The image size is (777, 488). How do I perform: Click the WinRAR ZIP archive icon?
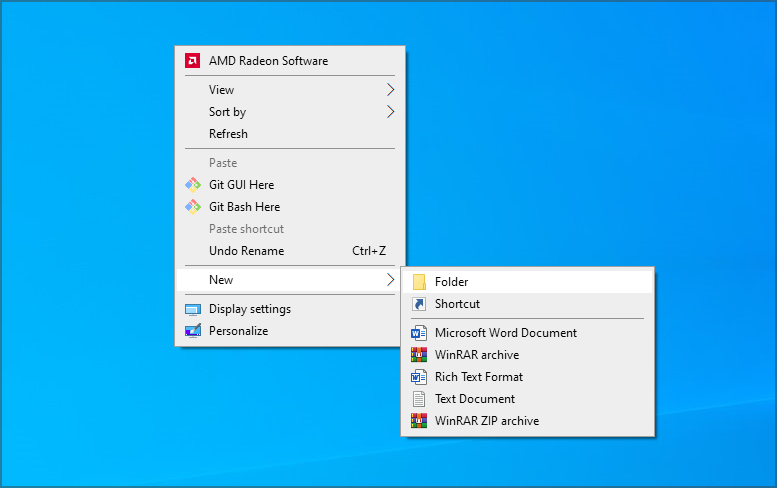pos(419,421)
